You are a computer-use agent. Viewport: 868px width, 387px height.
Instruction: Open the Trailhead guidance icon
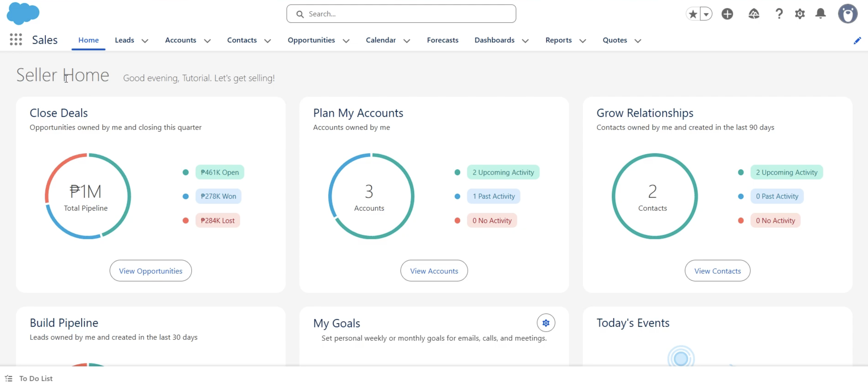click(754, 14)
